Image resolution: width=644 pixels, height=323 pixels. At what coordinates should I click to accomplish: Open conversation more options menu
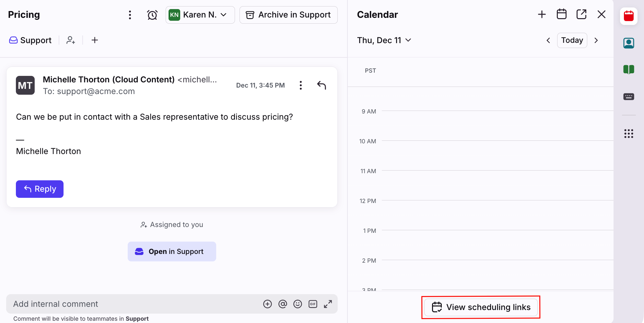click(x=130, y=15)
